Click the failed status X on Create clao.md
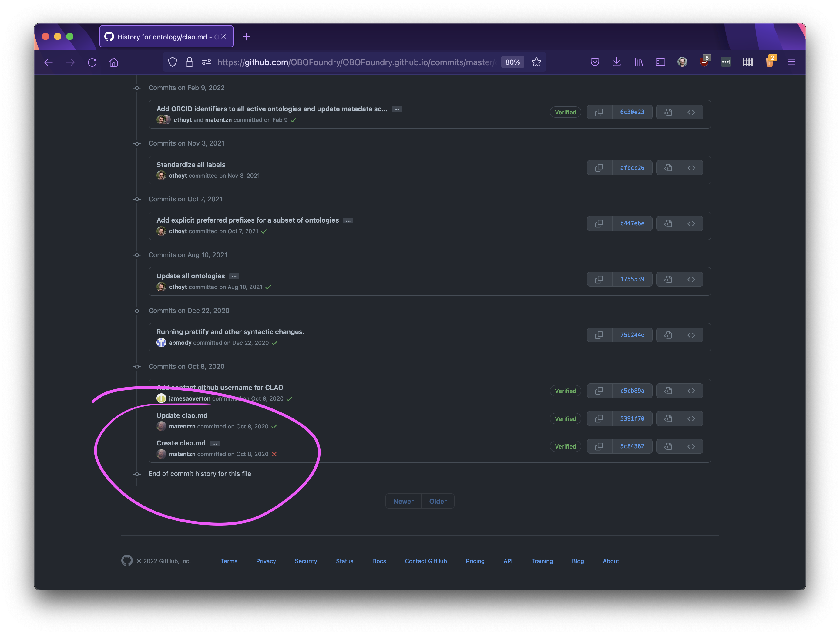840x635 pixels. (x=274, y=454)
